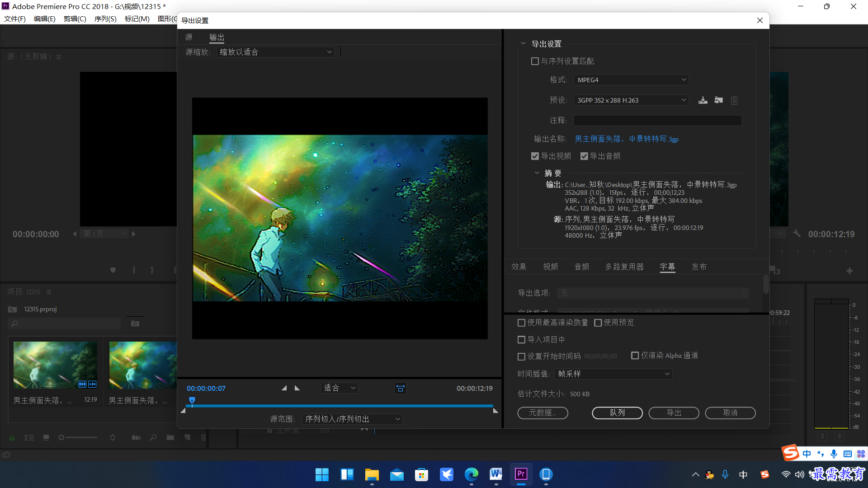Open the Mail app from the taskbar
Screen dimensions: 868x488
[396, 474]
